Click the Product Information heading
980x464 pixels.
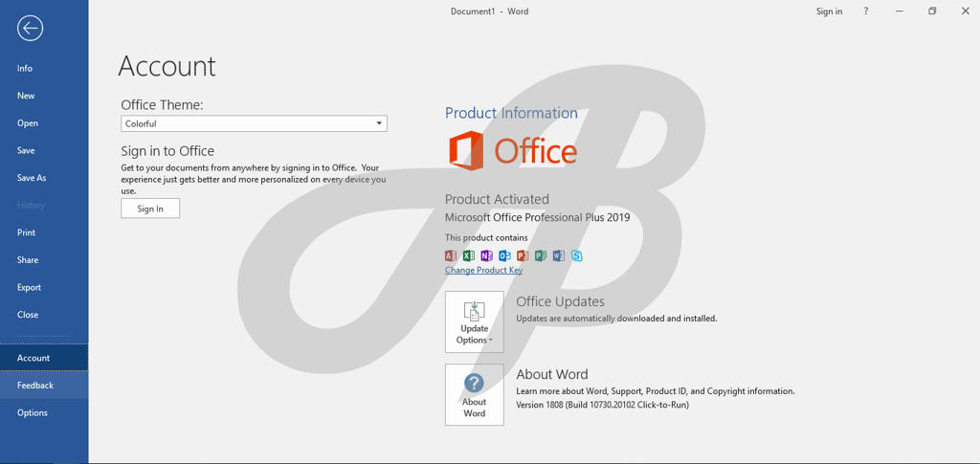click(511, 113)
